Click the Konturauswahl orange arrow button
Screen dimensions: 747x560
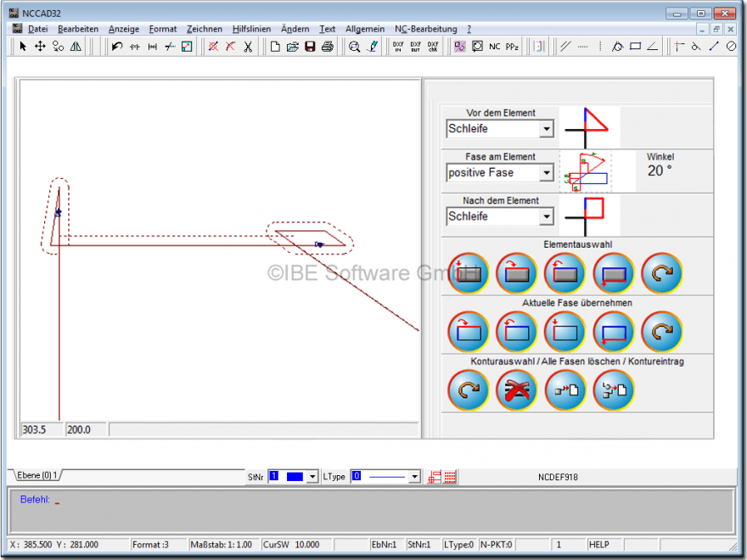click(x=469, y=390)
